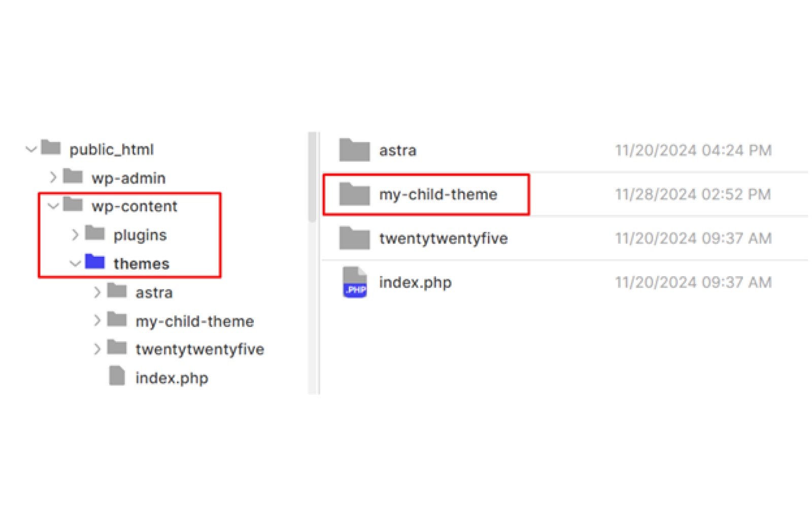
Task: Click the PHP file icon in file list
Action: point(355,282)
